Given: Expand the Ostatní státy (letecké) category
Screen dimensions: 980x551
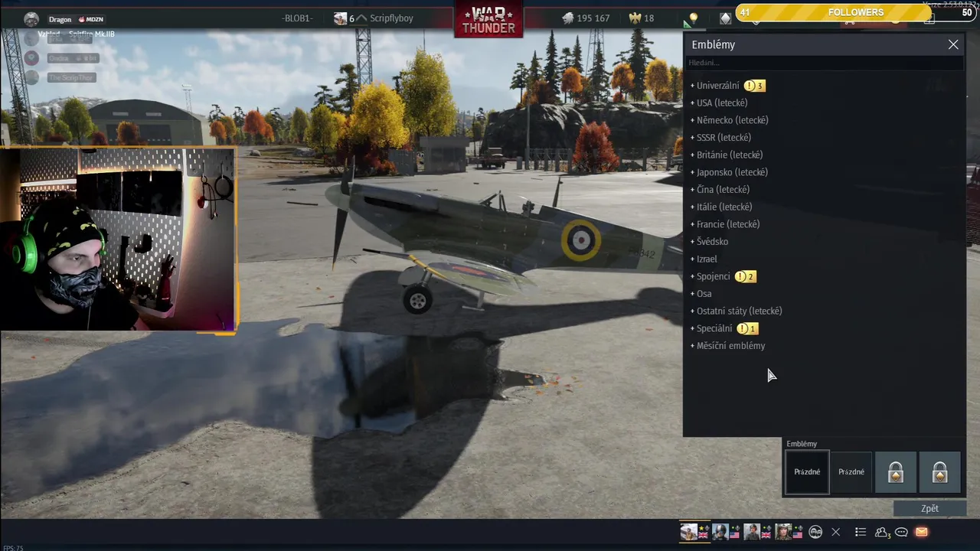Looking at the screenshot, I should (x=736, y=311).
